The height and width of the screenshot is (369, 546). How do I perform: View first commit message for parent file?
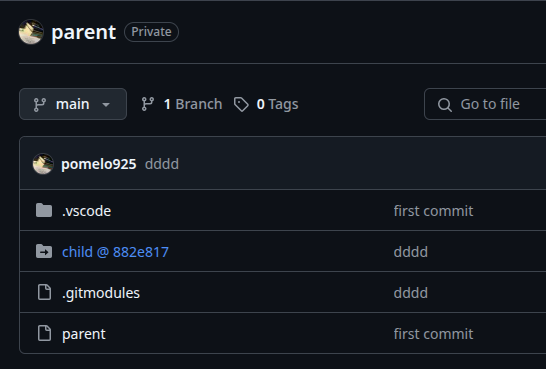coord(433,334)
